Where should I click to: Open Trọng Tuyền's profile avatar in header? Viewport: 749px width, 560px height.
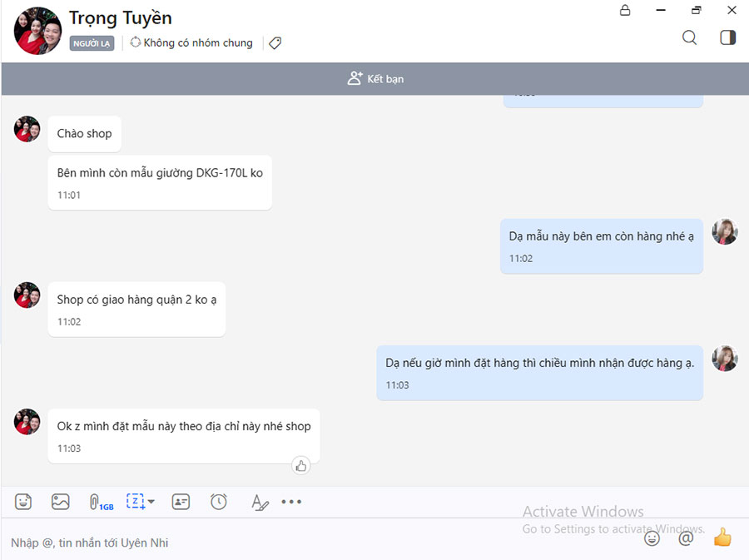coord(37,31)
